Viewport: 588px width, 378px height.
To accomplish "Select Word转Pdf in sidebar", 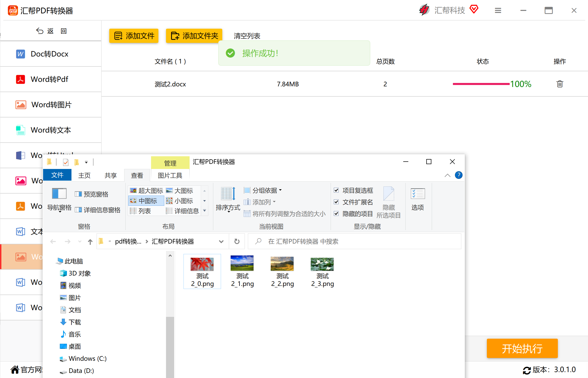I will coord(51,79).
